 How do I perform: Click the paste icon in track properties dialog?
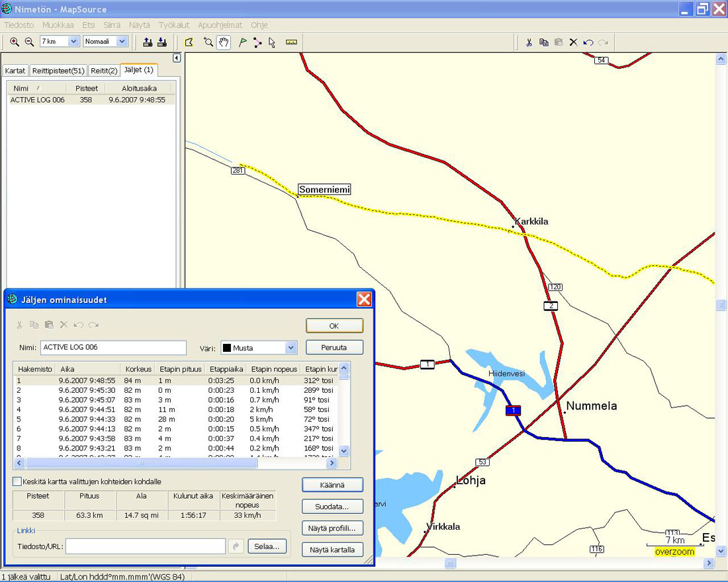coord(49,325)
